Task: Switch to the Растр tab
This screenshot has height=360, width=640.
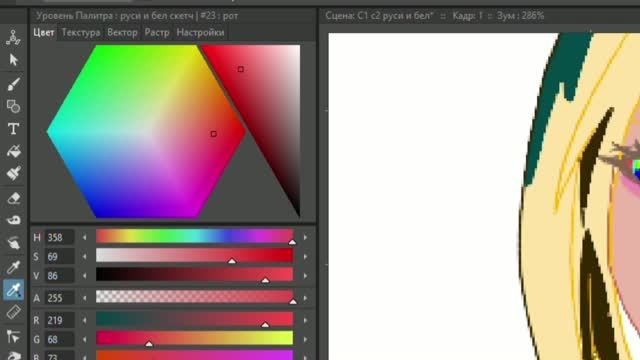Action: (x=157, y=32)
